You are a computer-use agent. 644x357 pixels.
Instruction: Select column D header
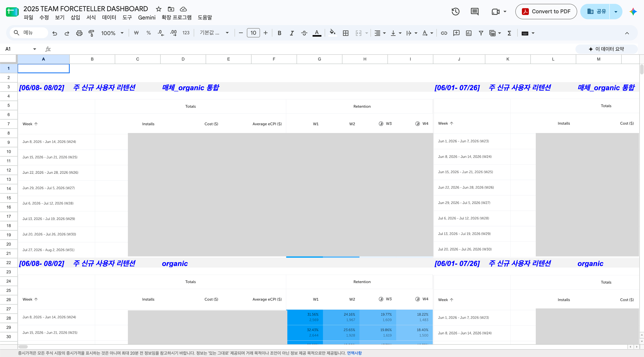point(183,59)
